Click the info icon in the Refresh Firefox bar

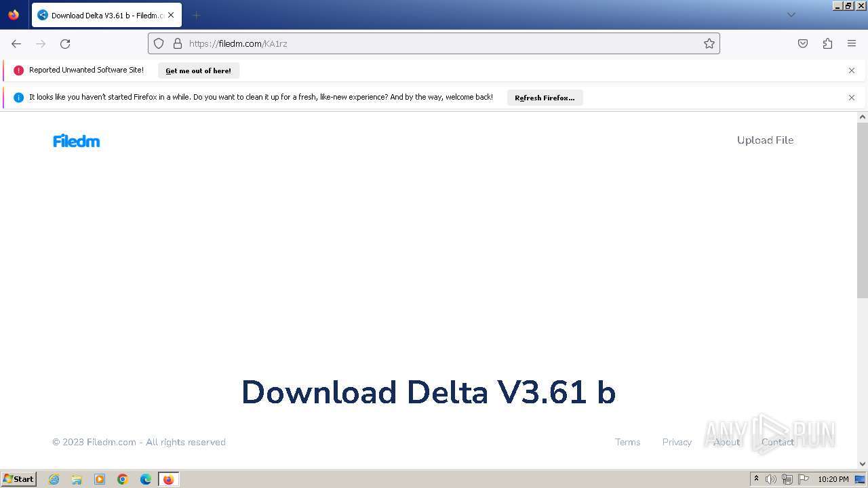18,98
